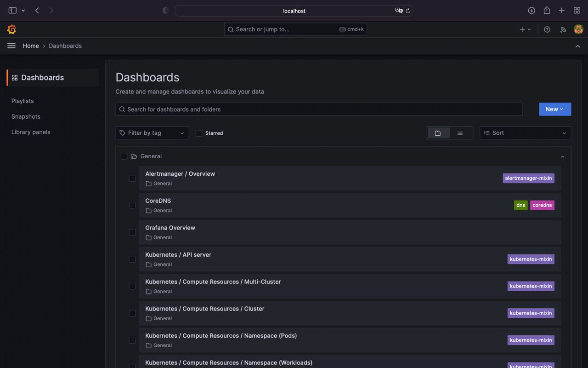Check the General folder checkbox
This screenshot has height=368, width=588.
[x=124, y=156]
